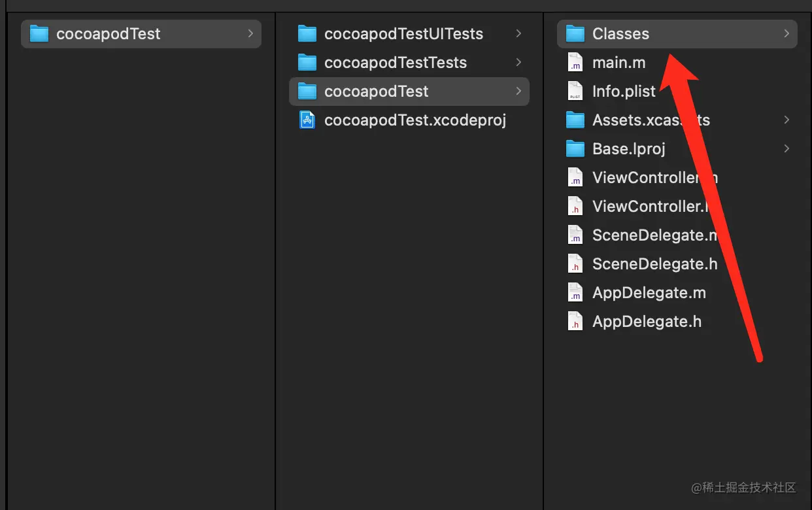Click the Base.lproj folder icon
The height and width of the screenshot is (510, 812).
tap(575, 149)
